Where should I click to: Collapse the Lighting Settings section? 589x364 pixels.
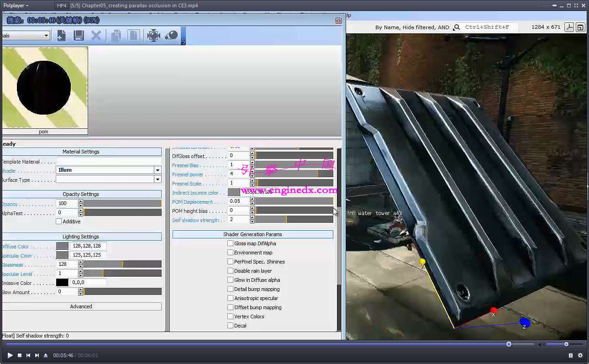[81, 237]
